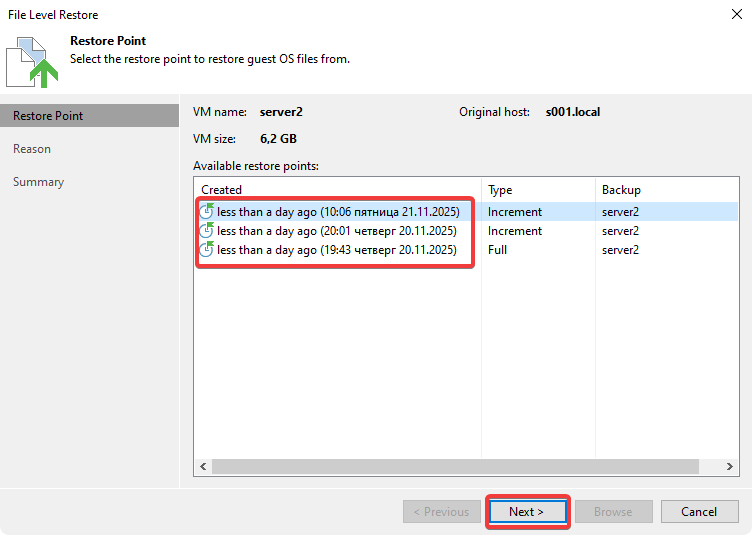
Task: Select the restore point created at 10:06 on 21.11.2025
Action: 338,212
